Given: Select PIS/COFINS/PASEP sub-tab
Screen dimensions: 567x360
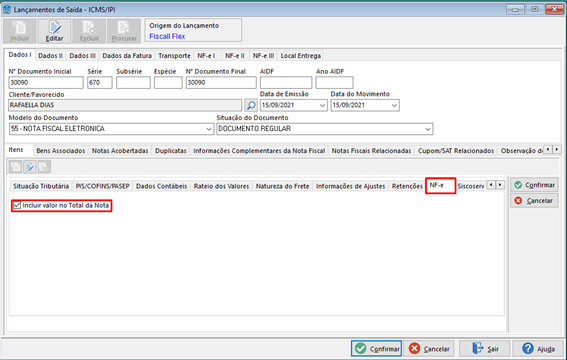Looking at the screenshot, I should click(x=102, y=186).
